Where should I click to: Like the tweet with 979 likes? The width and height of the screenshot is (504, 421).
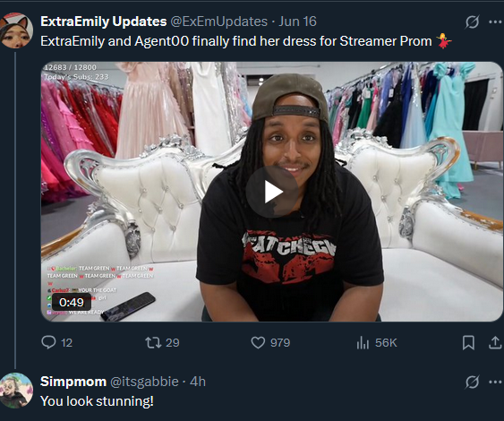pyautogui.click(x=270, y=342)
